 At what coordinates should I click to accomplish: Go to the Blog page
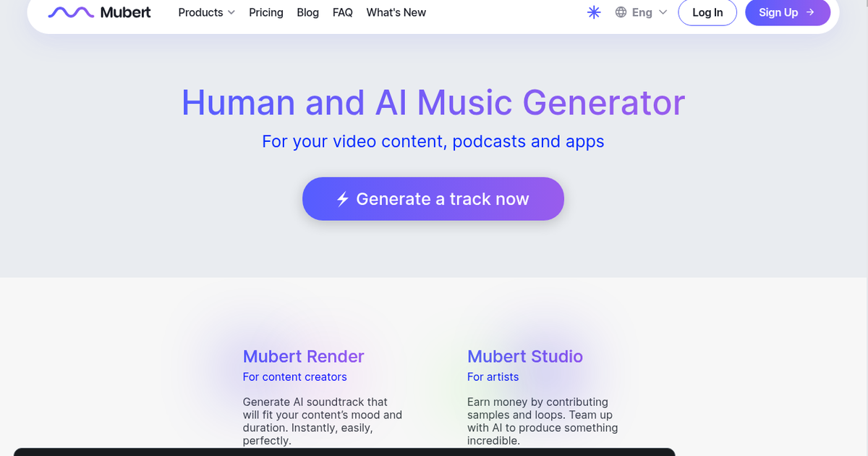coord(307,12)
